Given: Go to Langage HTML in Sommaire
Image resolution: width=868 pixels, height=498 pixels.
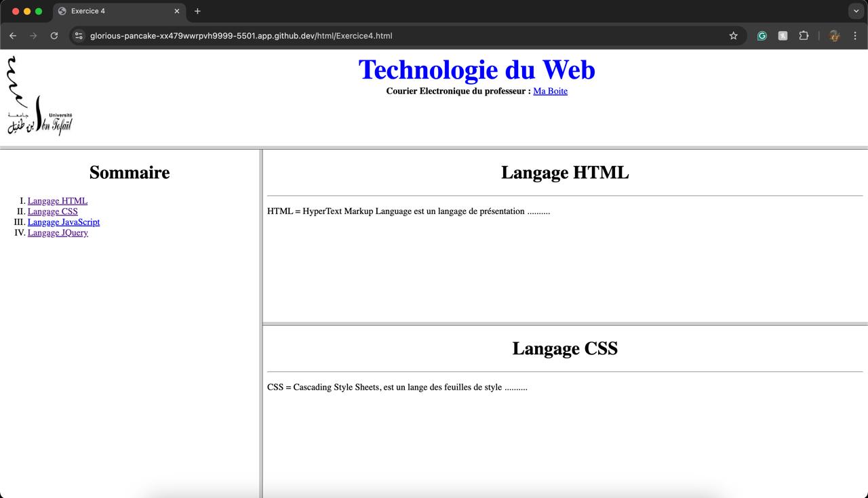Looking at the screenshot, I should click(x=57, y=201).
